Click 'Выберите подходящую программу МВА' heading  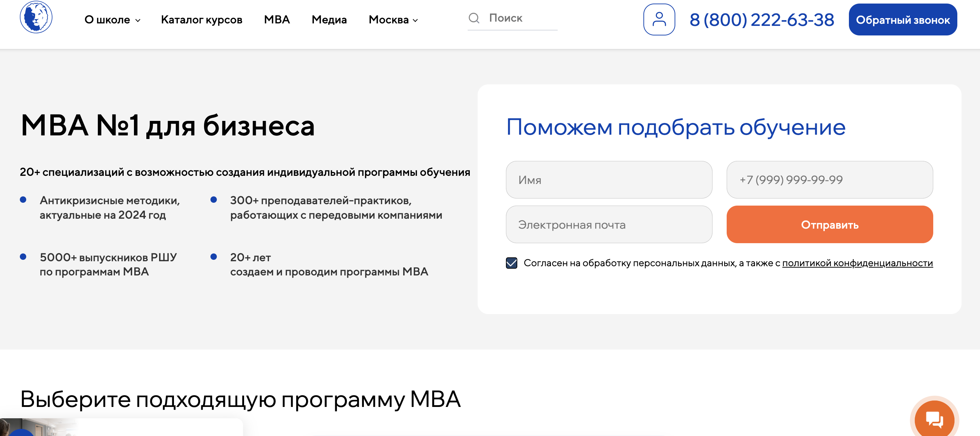coord(241,399)
